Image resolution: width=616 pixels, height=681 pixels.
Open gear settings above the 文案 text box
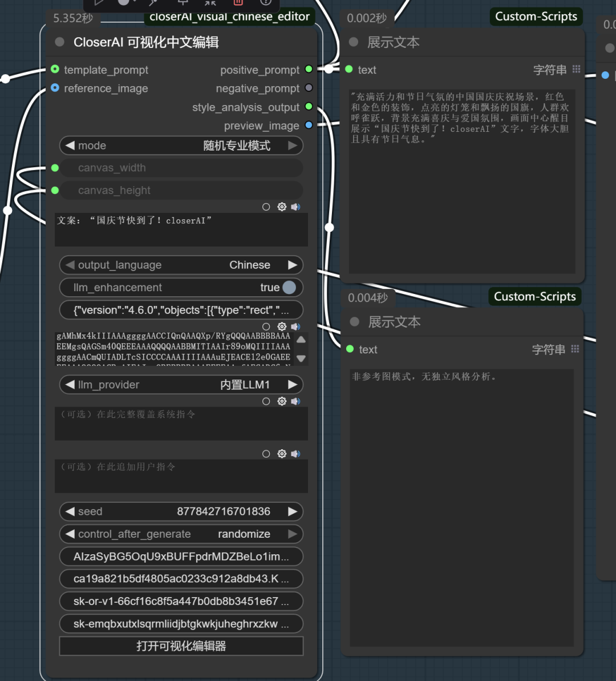(282, 207)
